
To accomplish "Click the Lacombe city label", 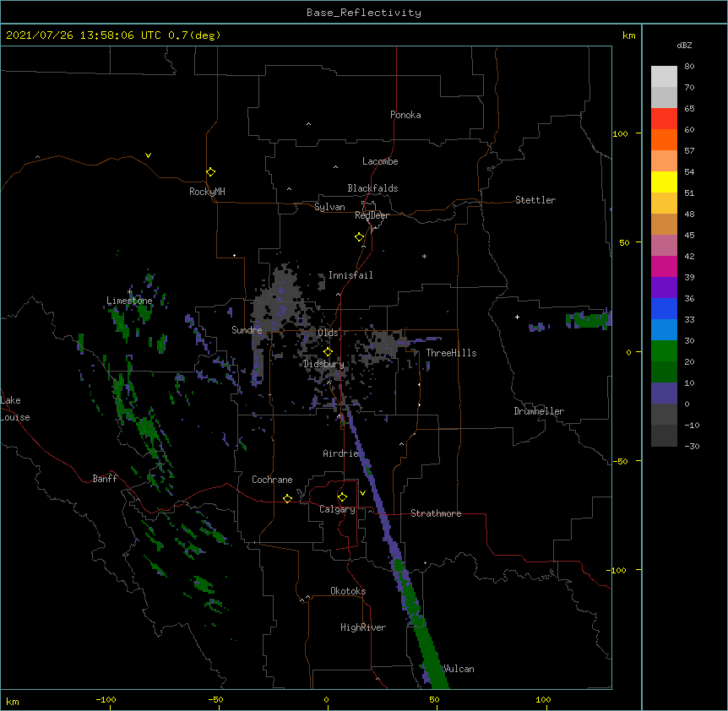I will (x=380, y=161).
